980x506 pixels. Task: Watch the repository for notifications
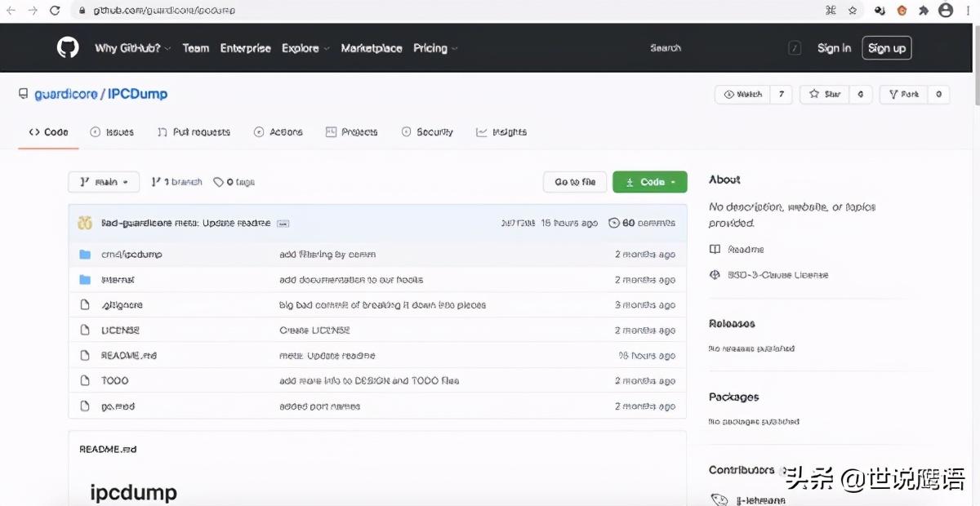(x=742, y=95)
